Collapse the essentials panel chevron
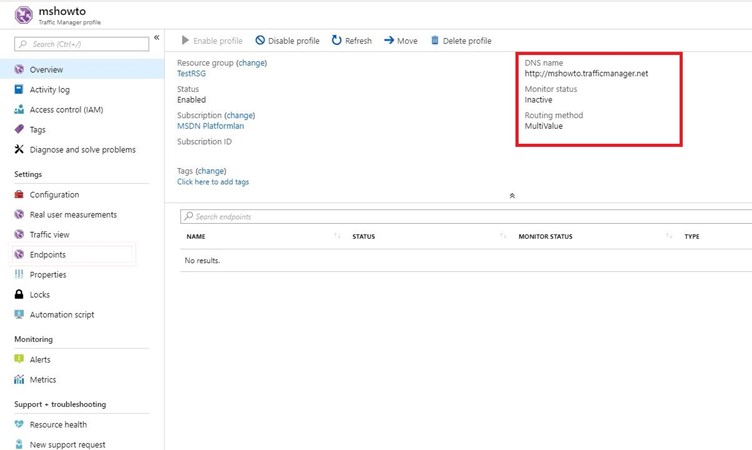752x450 pixels. pyautogui.click(x=512, y=196)
